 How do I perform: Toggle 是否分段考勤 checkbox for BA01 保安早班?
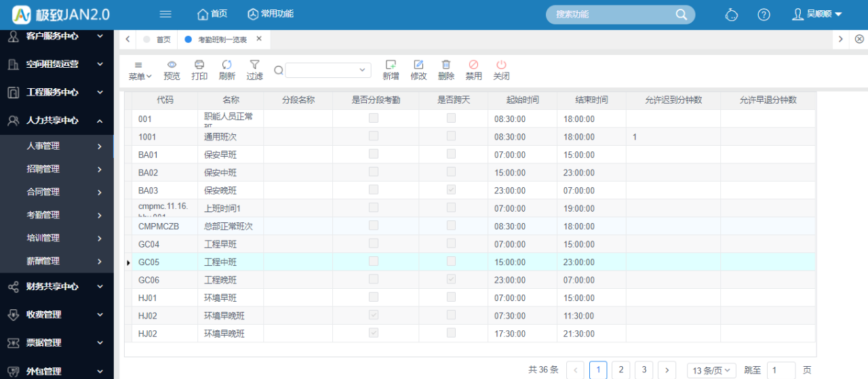tap(374, 154)
